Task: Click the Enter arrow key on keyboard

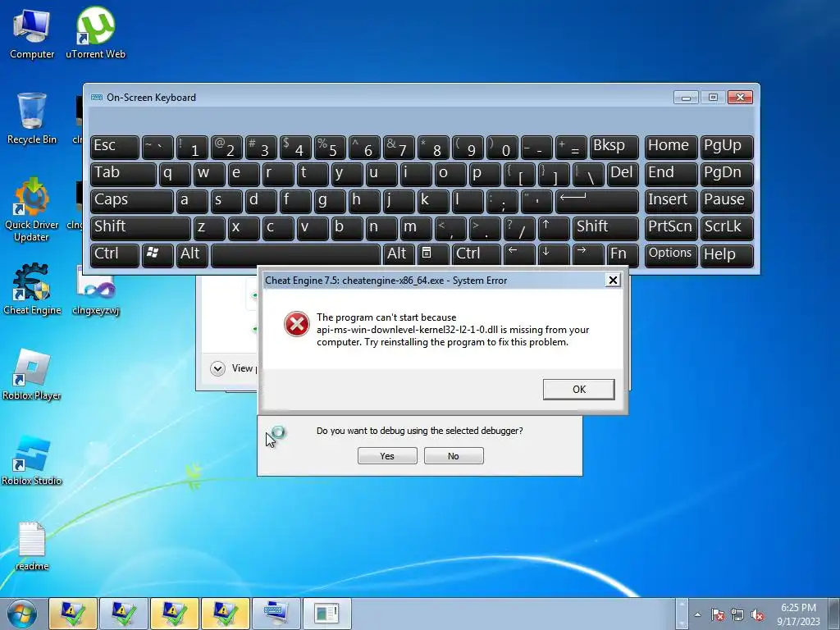Action: coord(597,201)
